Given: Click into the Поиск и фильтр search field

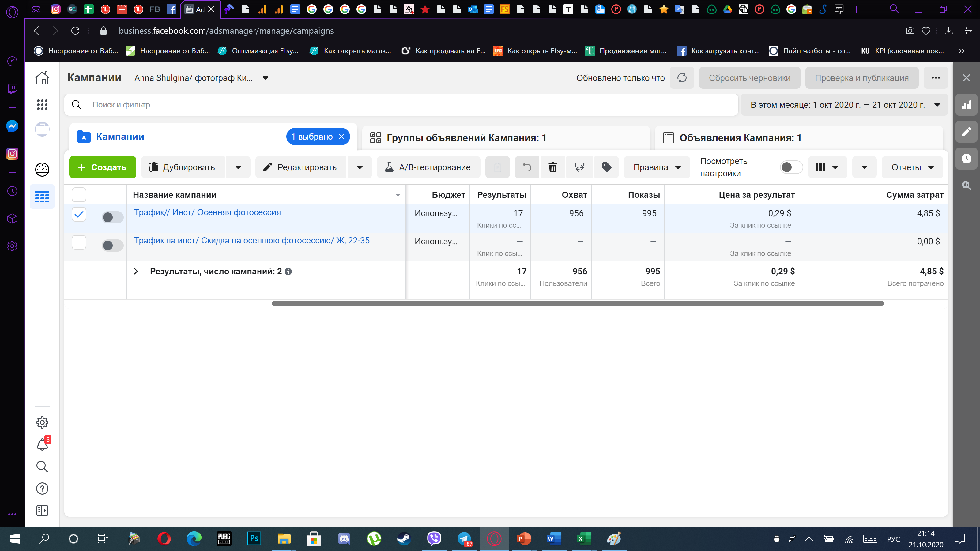Looking at the screenshot, I should coord(401,105).
